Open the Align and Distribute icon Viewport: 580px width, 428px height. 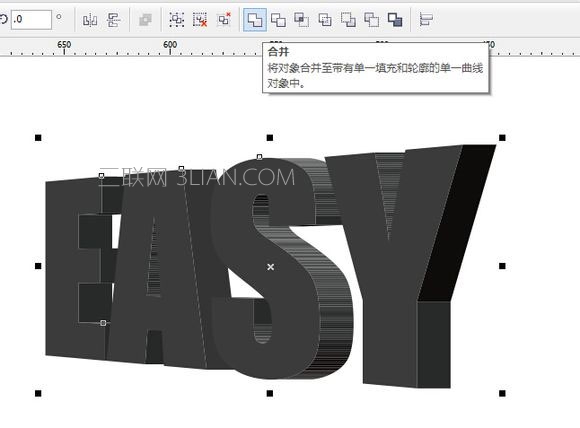(426, 19)
